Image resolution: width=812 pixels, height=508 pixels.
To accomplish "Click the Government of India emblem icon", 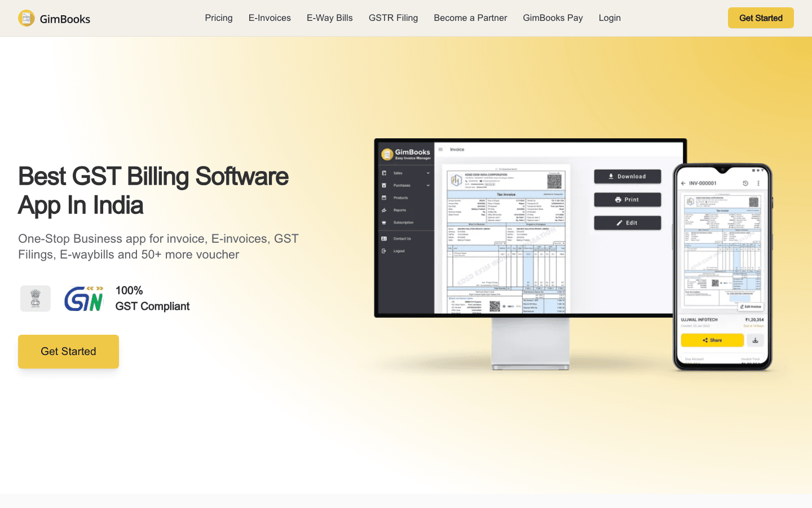I will pos(36,299).
